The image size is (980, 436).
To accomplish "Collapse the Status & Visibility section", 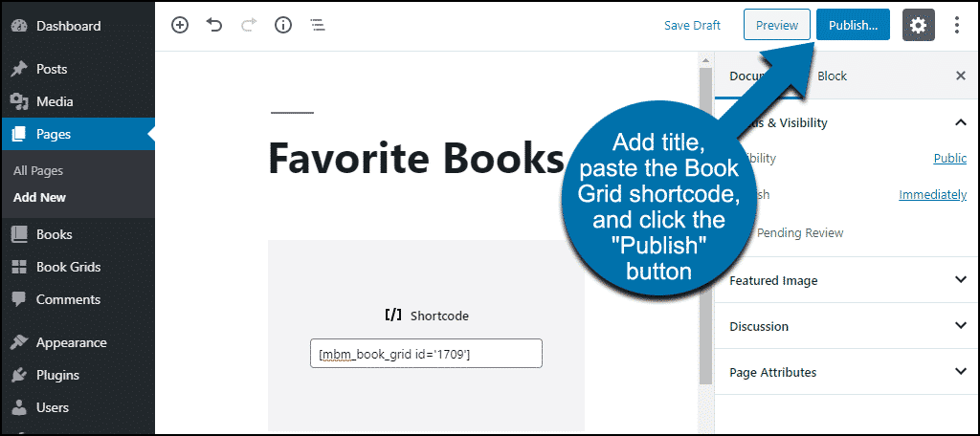I will click(961, 122).
